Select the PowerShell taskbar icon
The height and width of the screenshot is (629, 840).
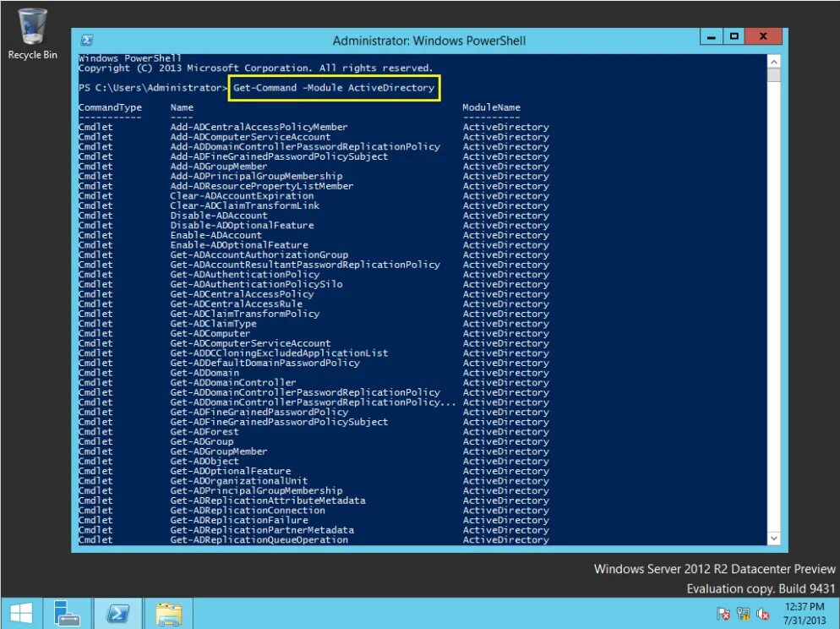[117, 614]
